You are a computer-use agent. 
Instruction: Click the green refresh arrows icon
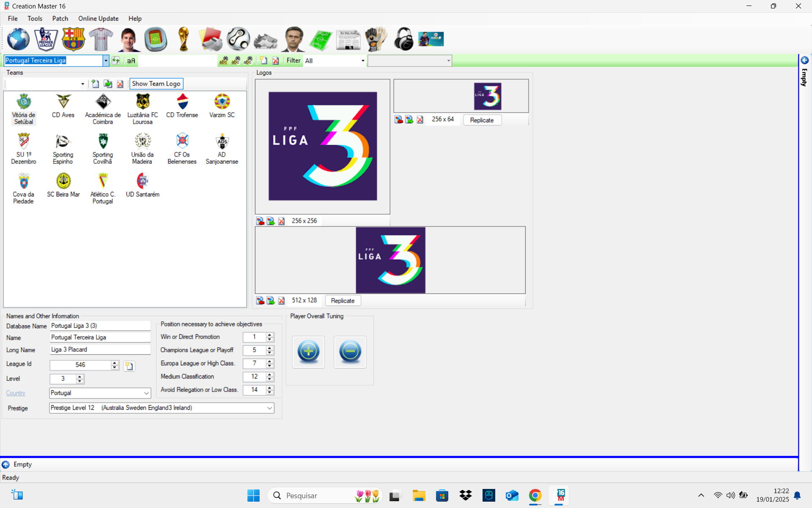tap(116, 61)
